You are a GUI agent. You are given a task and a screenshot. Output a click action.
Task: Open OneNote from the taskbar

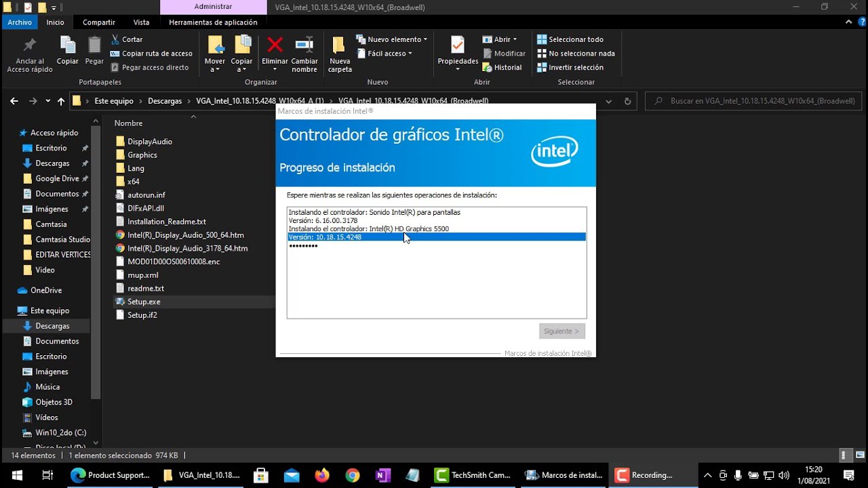382,475
